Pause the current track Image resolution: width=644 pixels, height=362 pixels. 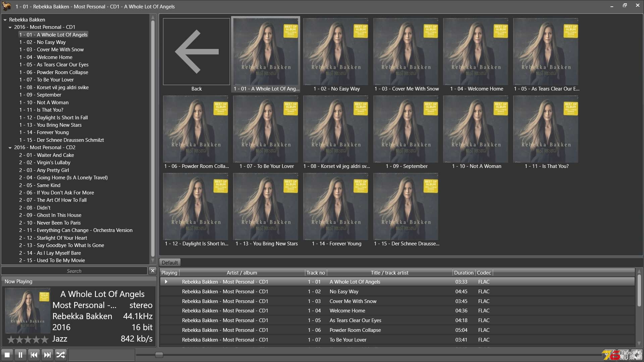coord(20,355)
